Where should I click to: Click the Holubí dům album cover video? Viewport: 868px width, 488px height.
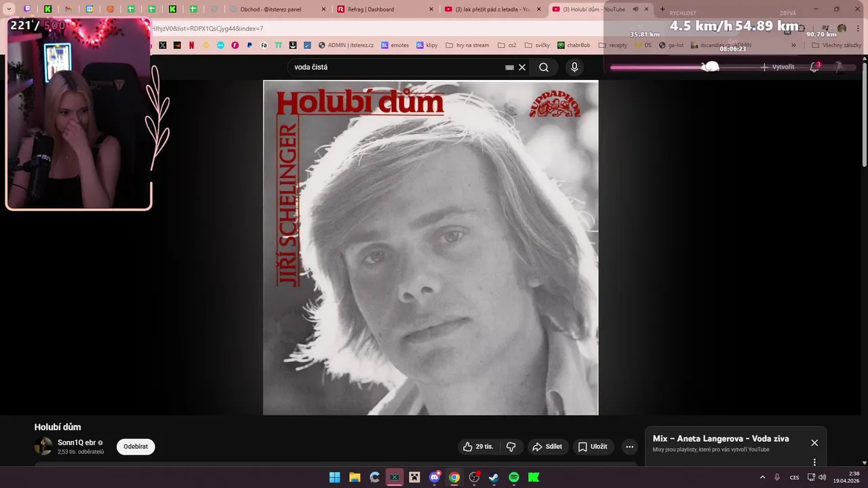[431, 247]
